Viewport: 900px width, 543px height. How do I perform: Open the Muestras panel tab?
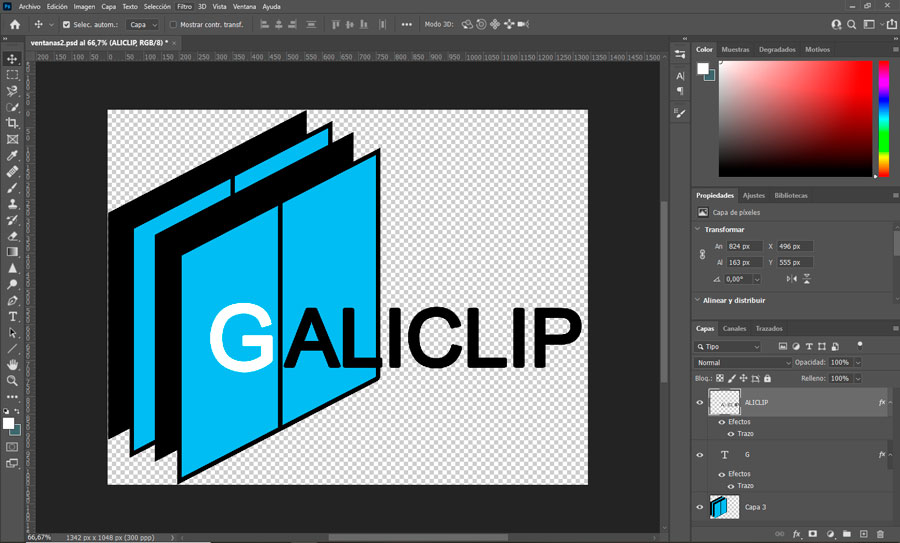[x=735, y=49]
